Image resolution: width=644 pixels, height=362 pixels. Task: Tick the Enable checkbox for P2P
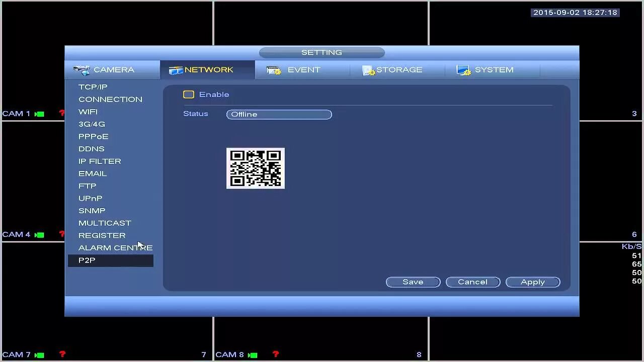[189, 95]
